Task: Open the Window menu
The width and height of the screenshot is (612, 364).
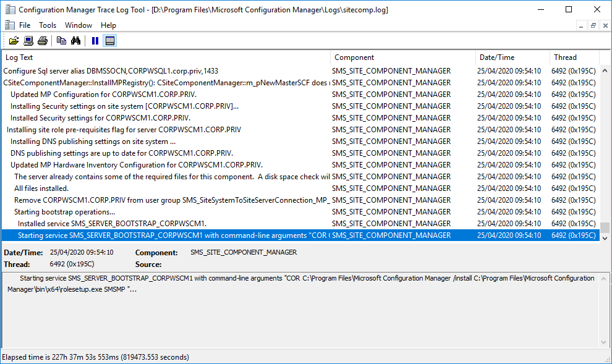Action: tap(79, 25)
